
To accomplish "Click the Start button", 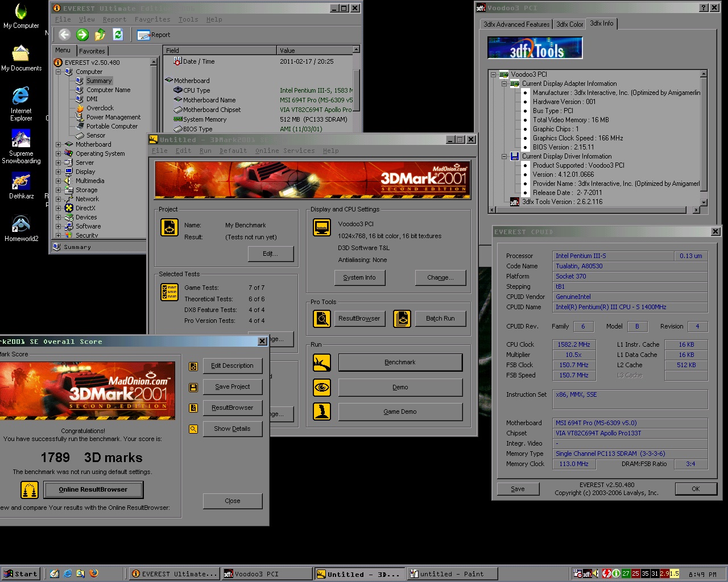I will coord(21,573).
